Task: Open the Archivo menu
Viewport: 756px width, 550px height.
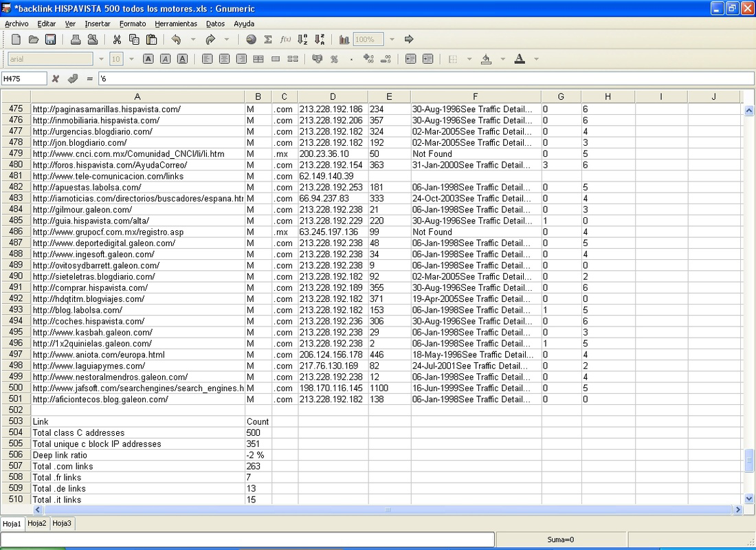Action: point(16,23)
